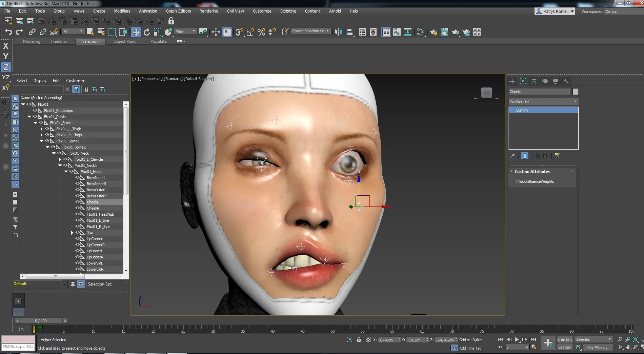Enable the lockInfluenceWeights checkbox

(x=517, y=181)
